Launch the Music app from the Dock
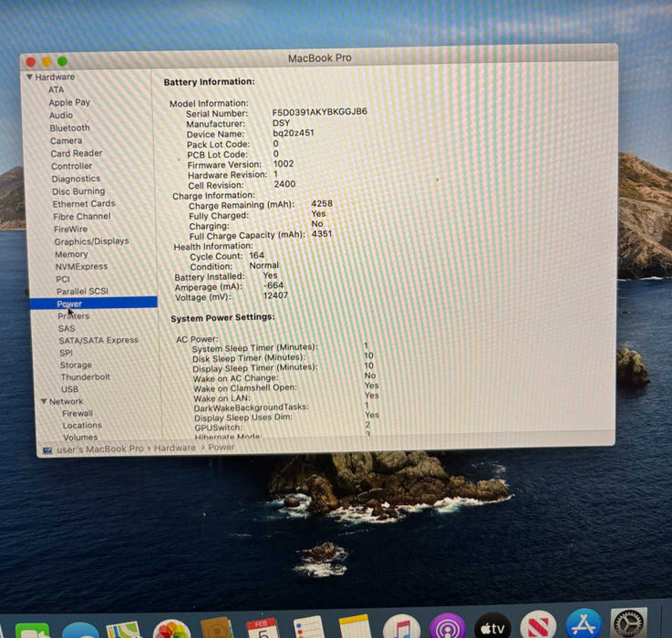 401,625
